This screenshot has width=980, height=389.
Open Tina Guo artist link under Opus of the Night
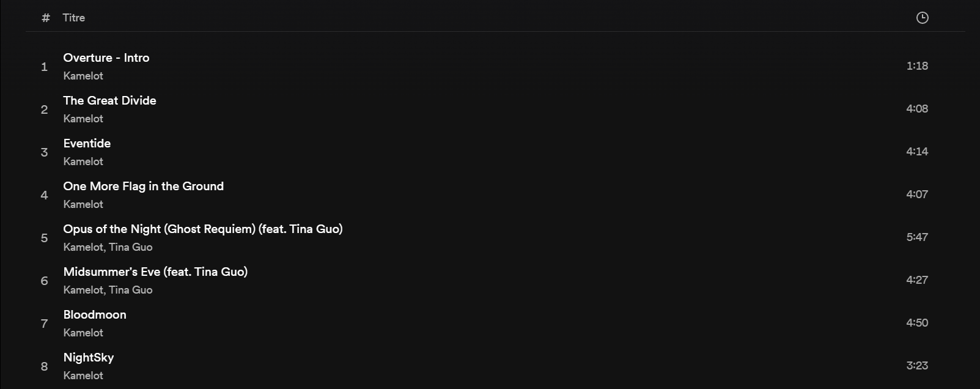click(130, 247)
